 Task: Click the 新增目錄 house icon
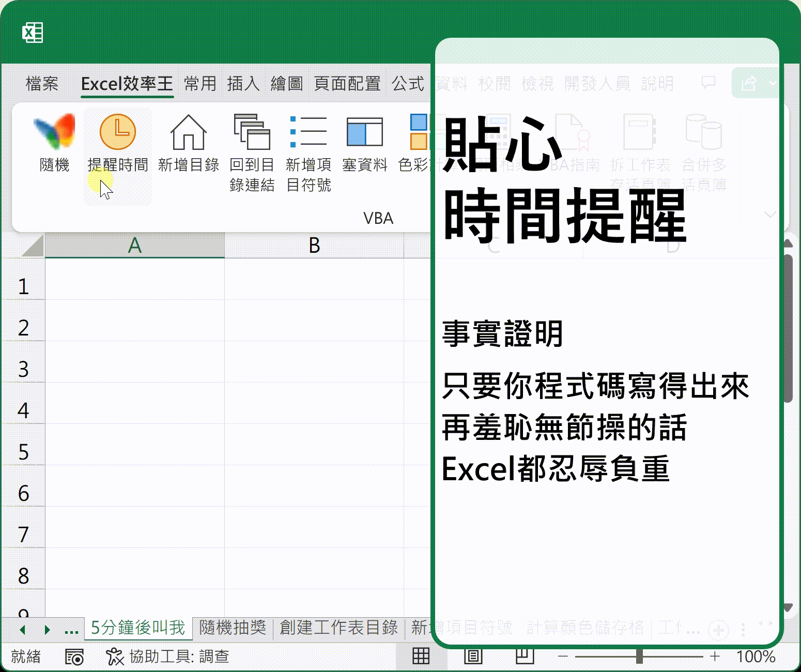pos(188,132)
